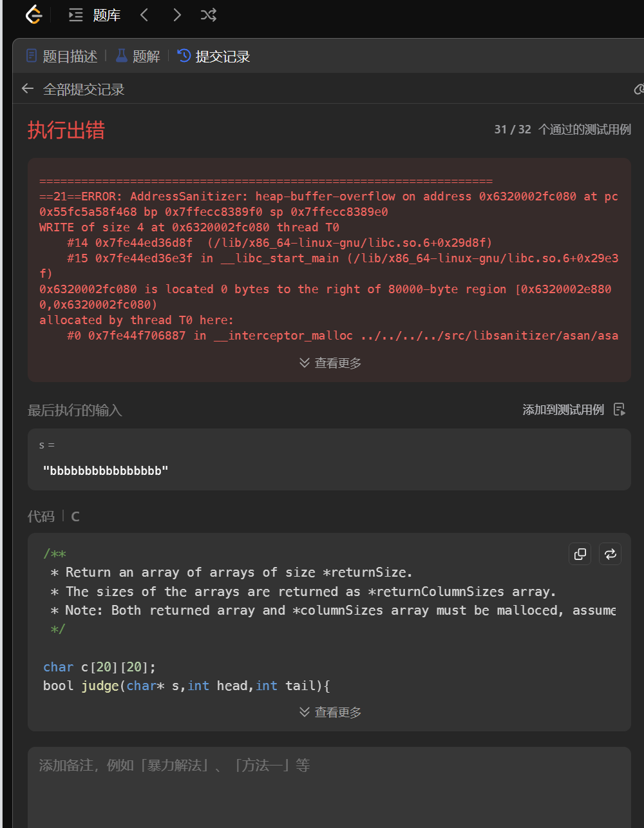644x828 pixels.
Task: Click the 31 / 32 passed testcases text
Action: 562,130
